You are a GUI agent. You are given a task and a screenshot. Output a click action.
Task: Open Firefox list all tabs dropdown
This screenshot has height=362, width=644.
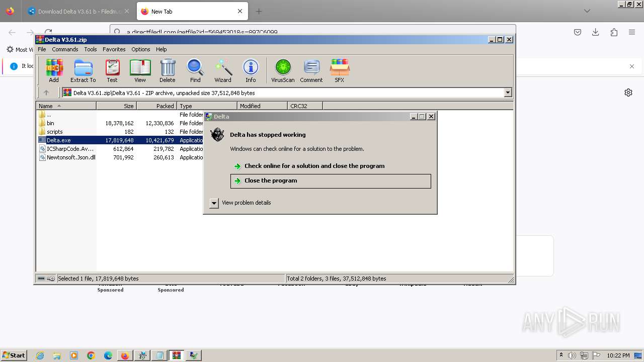click(x=587, y=11)
